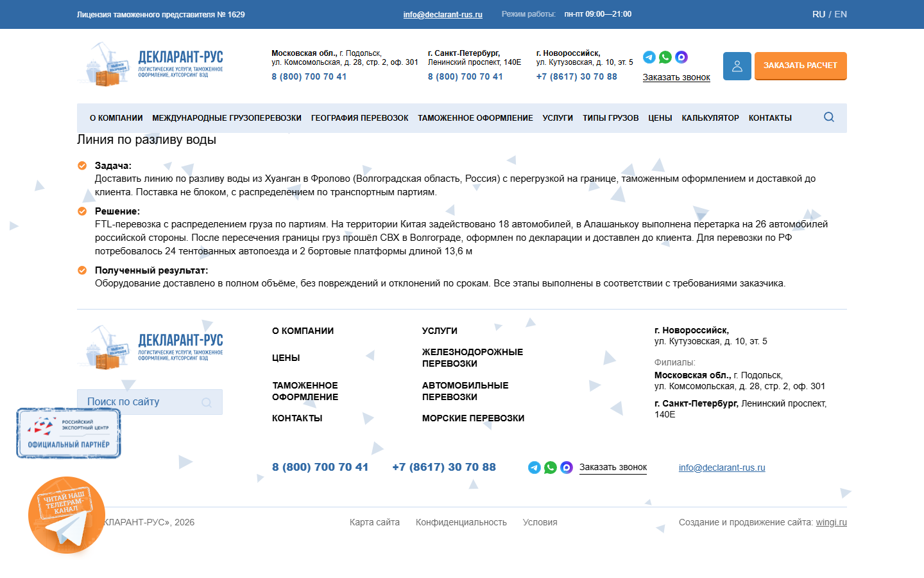This screenshot has width=924, height=578.
Task: Call footer phone 8 (800) 700 70 41
Action: [320, 467]
